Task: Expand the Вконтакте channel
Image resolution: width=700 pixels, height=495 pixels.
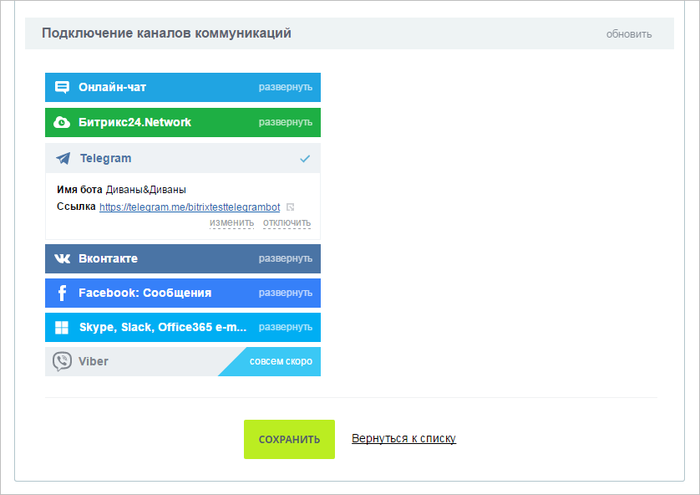Action: click(x=285, y=258)
